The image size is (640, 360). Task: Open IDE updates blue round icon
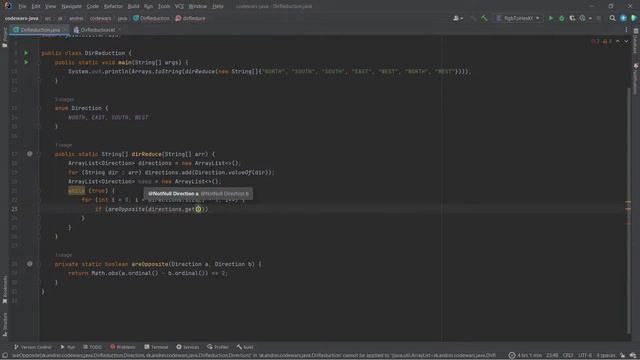coord(623,18)
